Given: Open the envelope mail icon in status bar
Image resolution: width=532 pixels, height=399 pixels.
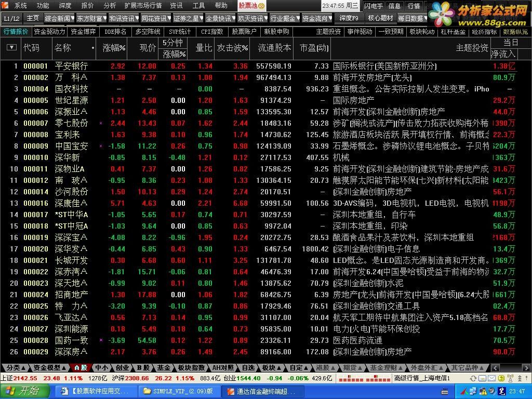Looking at the screenshot, I should 491,378.
